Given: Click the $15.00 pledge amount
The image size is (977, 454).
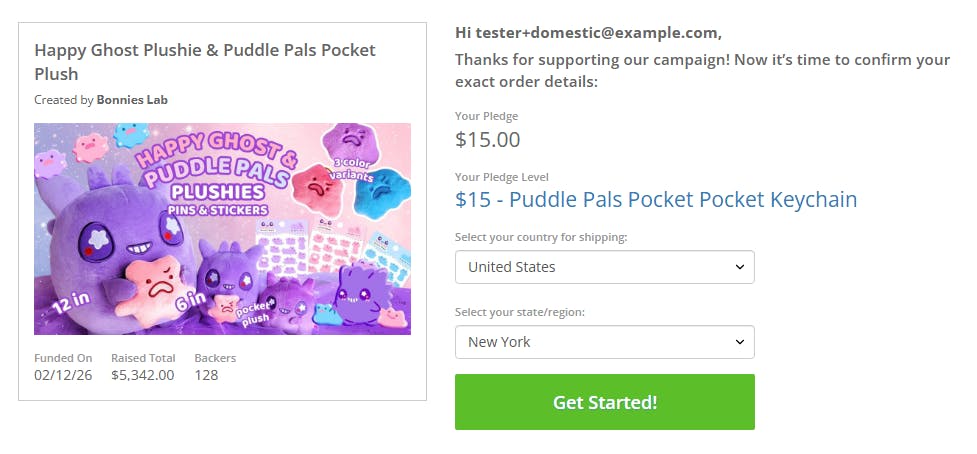Looking at the screenshot, I should click(487, 139).
